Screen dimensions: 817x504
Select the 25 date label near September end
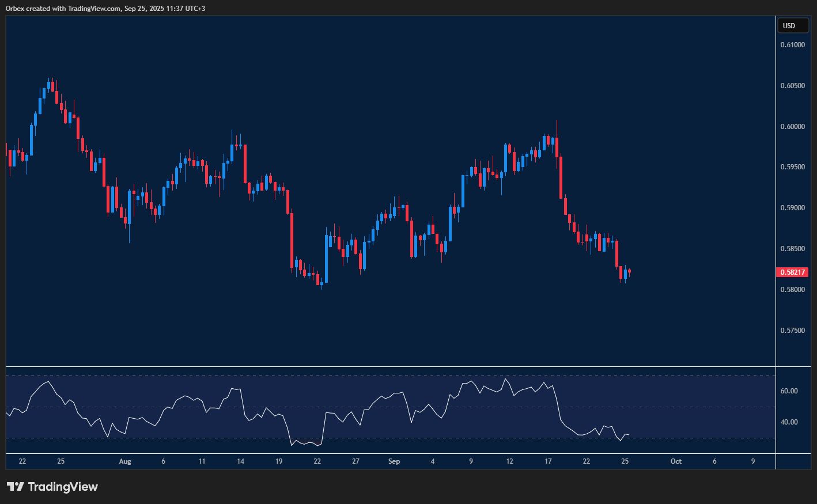tap(625, 461)
